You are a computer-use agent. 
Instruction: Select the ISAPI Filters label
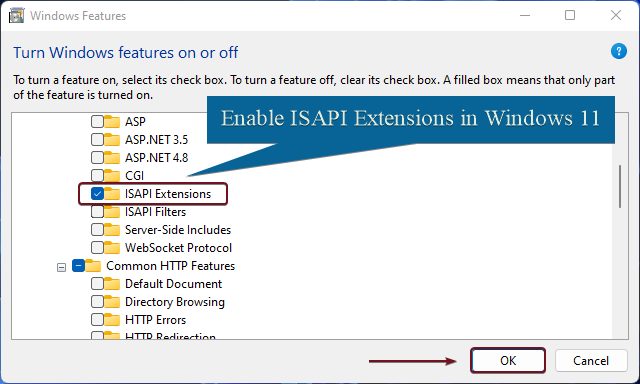coord(155,212)
